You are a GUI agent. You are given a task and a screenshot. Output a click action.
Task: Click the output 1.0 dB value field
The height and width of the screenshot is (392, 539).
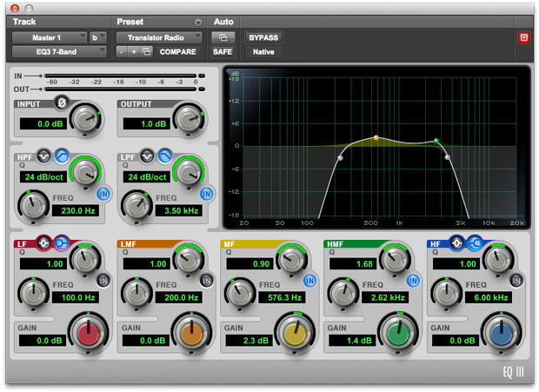pyautogui.click(x=146, y=123)
